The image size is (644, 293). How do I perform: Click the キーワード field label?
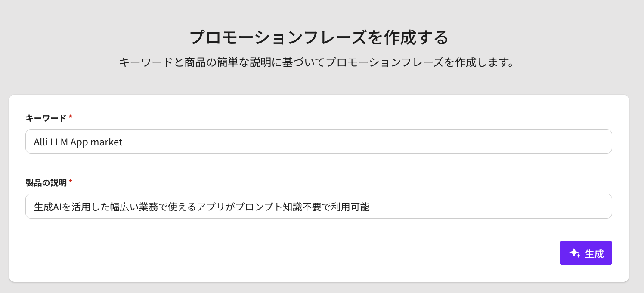46,118
